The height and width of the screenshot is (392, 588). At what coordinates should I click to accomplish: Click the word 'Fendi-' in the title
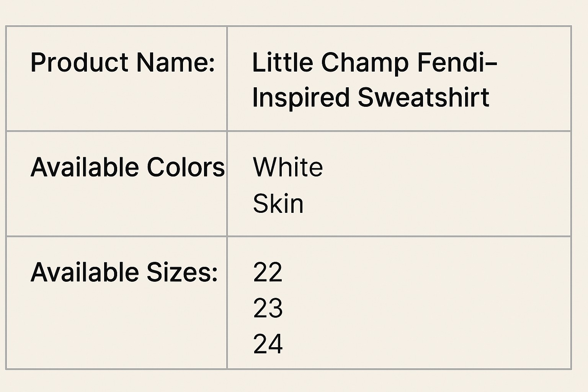(x=457, y=62)
